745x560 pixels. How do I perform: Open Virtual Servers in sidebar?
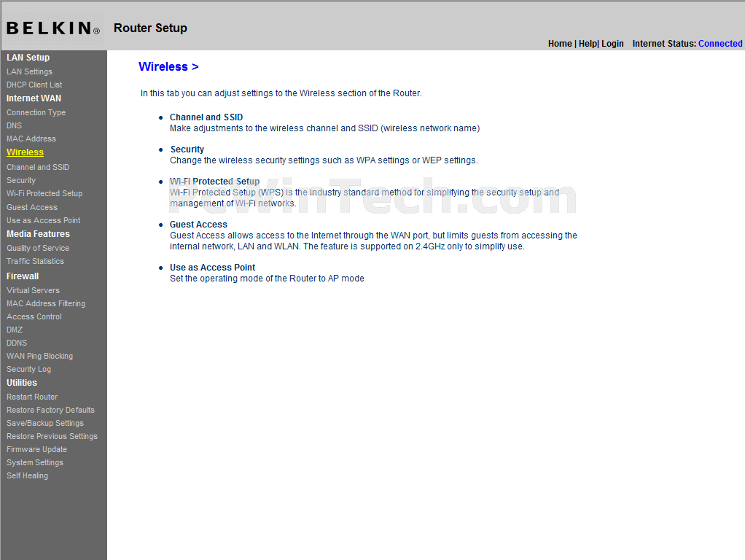[x=33, y=290]
